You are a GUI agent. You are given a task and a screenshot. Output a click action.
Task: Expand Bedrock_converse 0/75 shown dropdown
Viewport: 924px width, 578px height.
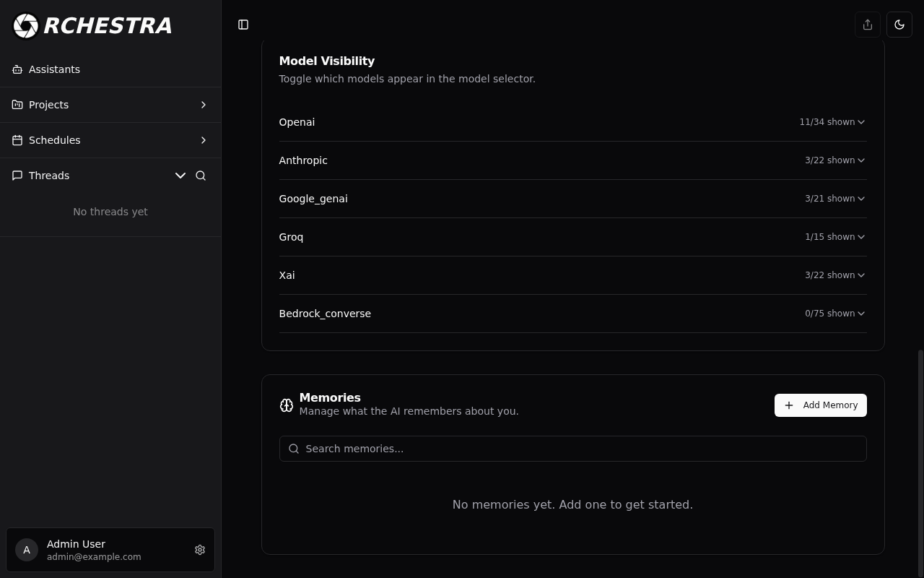(834, 314)
